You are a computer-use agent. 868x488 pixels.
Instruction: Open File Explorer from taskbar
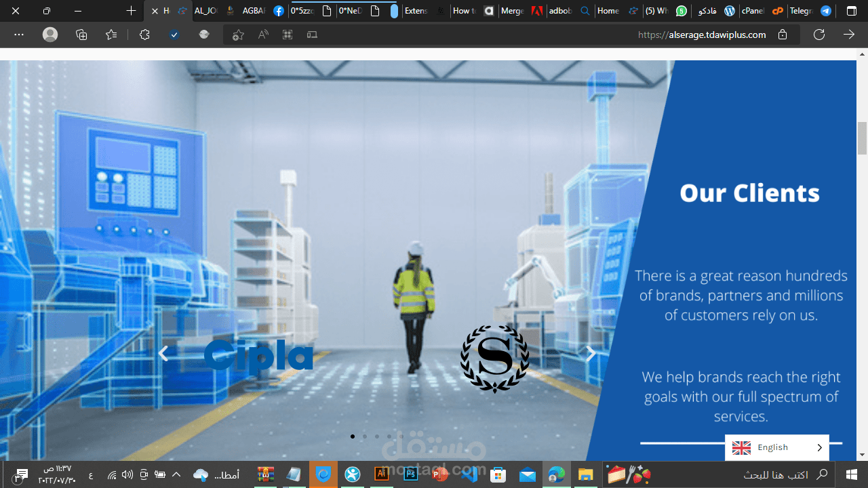coord(586,474)
